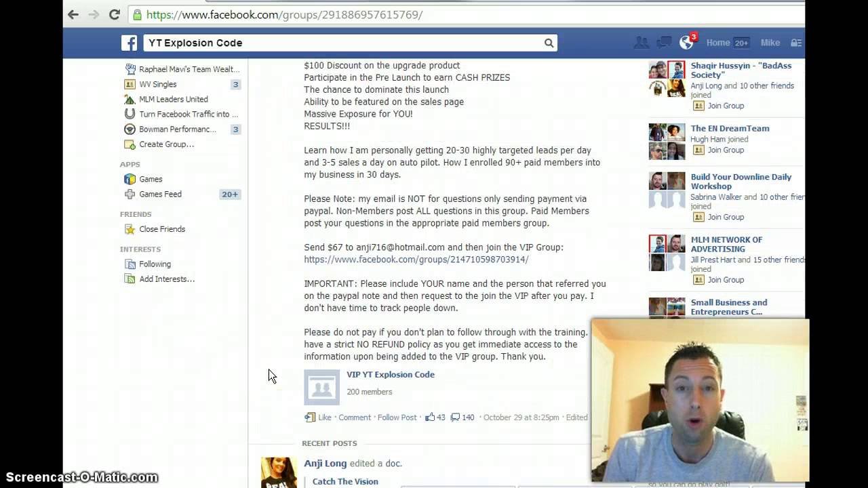
Task: Open the Catch The Vision doc
Action: point(345,481)
